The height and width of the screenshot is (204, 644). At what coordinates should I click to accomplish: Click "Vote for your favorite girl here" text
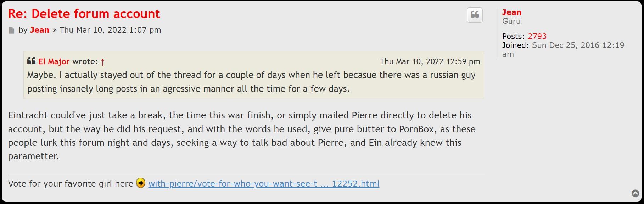pos(71,184)
